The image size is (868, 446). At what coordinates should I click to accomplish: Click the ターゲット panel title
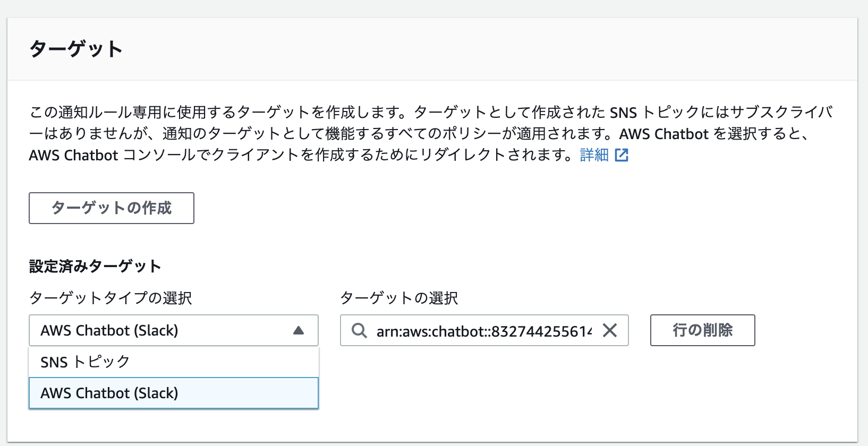(76, 49)
